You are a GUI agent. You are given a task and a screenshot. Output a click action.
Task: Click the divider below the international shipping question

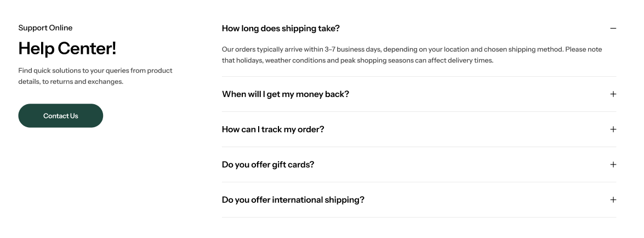click(419, 217)
